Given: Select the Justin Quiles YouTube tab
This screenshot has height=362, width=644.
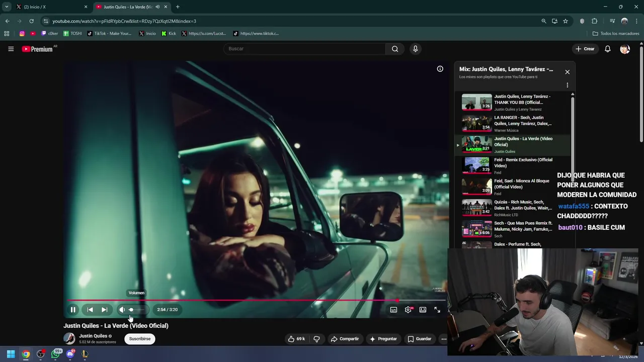Looking at the screenshot, I should click(x=132, y=7).
